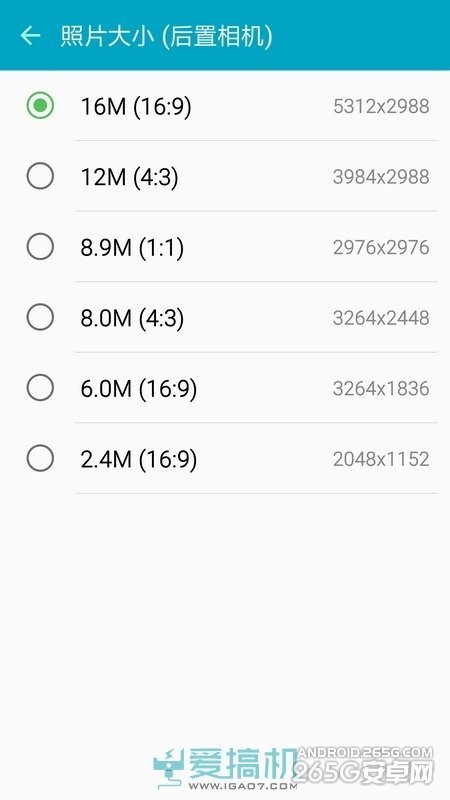
Task: Choose the 2.4M (16:9) label text
Action: (x=139, y=459)
